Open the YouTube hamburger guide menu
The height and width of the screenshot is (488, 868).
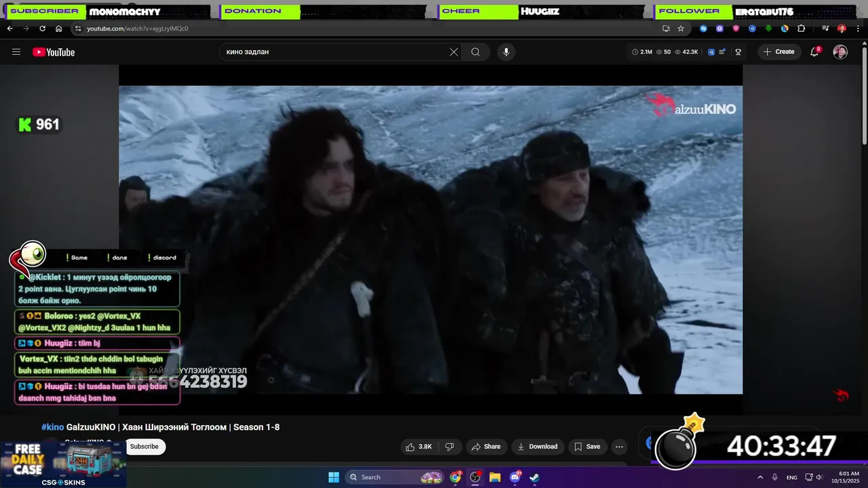coord(16,52)
